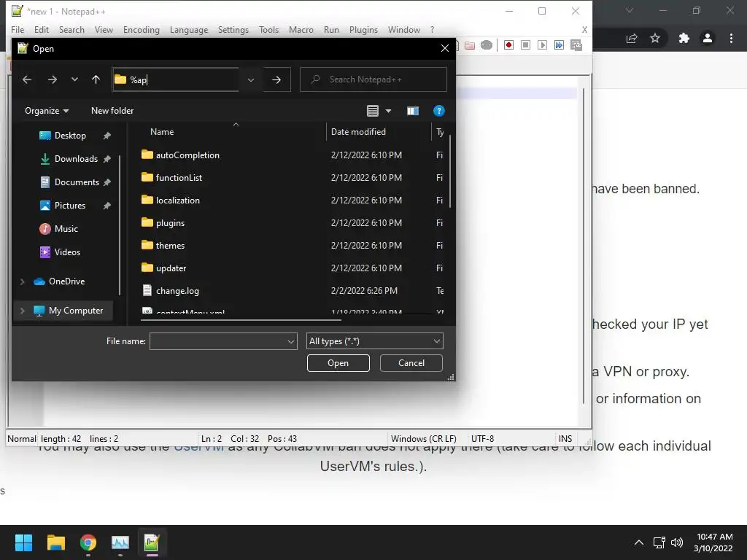Expand address bar history dropdown
The height and width of the screenshot is (560, 747).
(251, 79)
